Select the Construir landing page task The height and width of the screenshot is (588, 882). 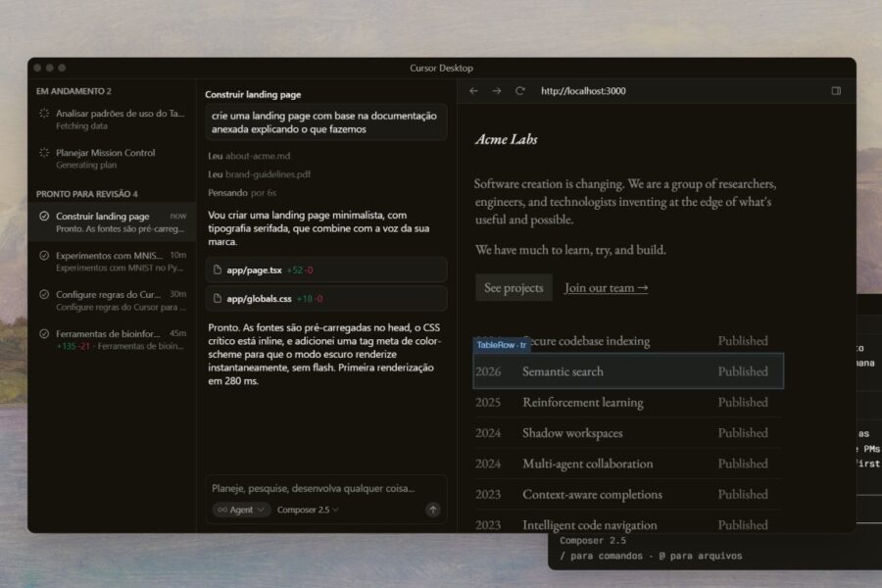click(112, 222)
